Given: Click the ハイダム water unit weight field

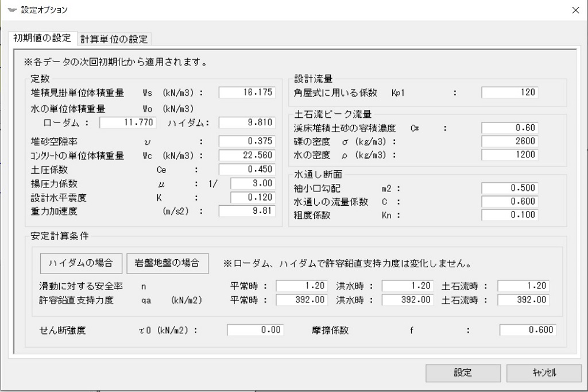Looking at the screenshot, I should point(247,122).
